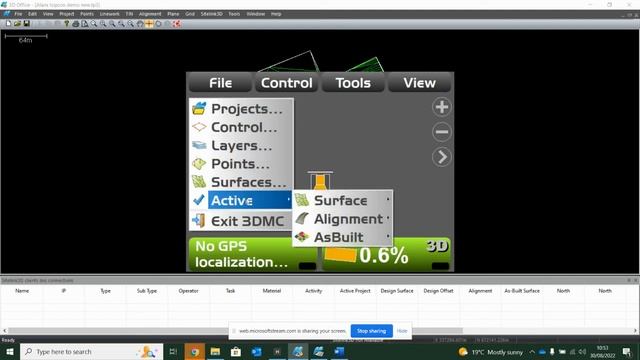Open Task View on the taskbar
Image resolution: width=640 pixels, height=360 pixels.
click(173, 351)
